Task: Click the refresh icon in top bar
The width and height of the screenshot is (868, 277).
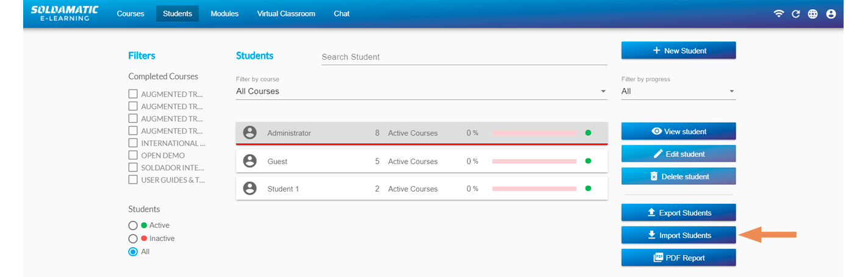Action: click(x=795, y=13)
